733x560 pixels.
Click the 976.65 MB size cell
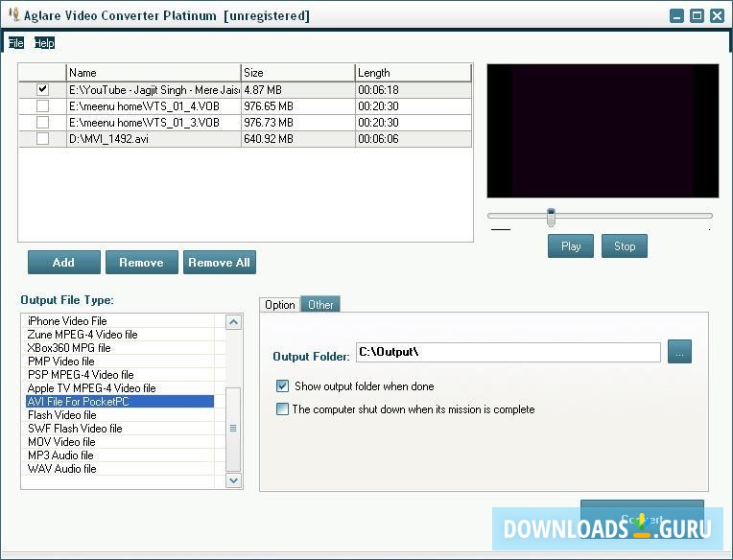coord(298,106)
